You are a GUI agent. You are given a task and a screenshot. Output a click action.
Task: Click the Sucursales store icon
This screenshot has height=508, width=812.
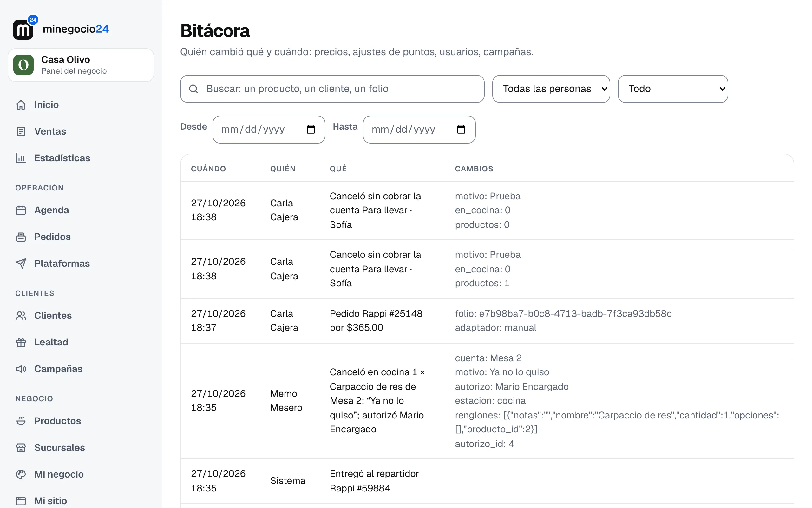point(21,448)
